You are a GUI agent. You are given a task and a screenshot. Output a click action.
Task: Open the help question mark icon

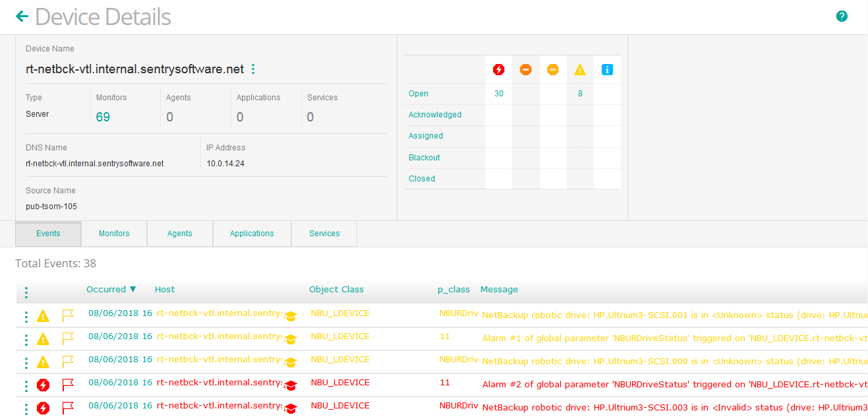pyautogui.click(x=842, y=16)
